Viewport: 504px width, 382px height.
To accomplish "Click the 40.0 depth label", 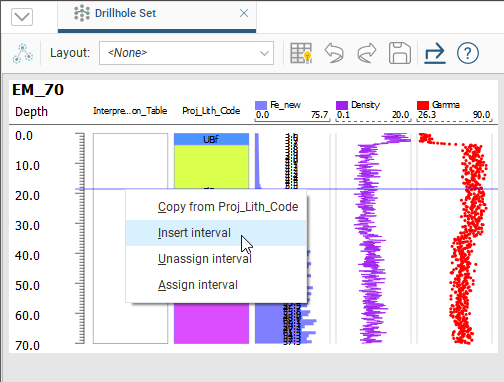I will coord(27,256).
